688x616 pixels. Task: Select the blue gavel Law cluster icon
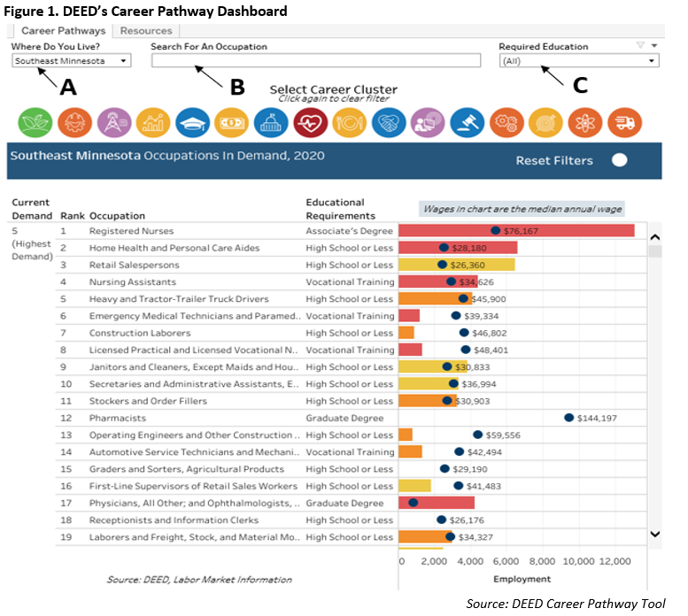point(468,123)
